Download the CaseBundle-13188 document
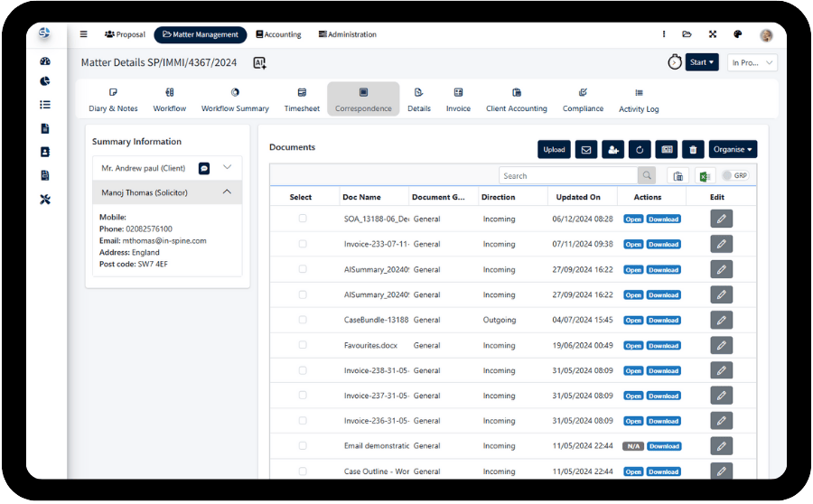813x504 pixels. (664, 321)
